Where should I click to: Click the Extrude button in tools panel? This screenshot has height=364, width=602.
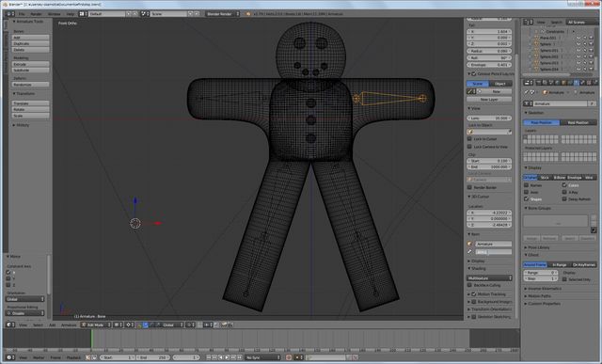tap(30, 64)
